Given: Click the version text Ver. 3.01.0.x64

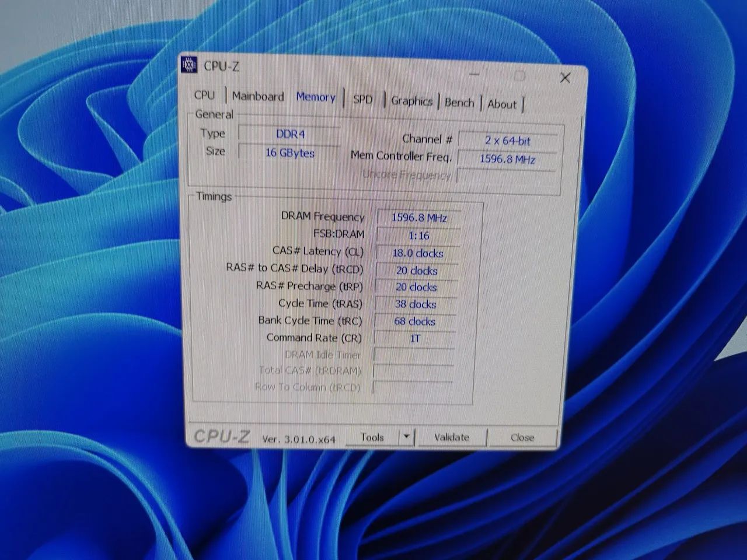Looking at the screenshot, I should click(x=299, y=439).
